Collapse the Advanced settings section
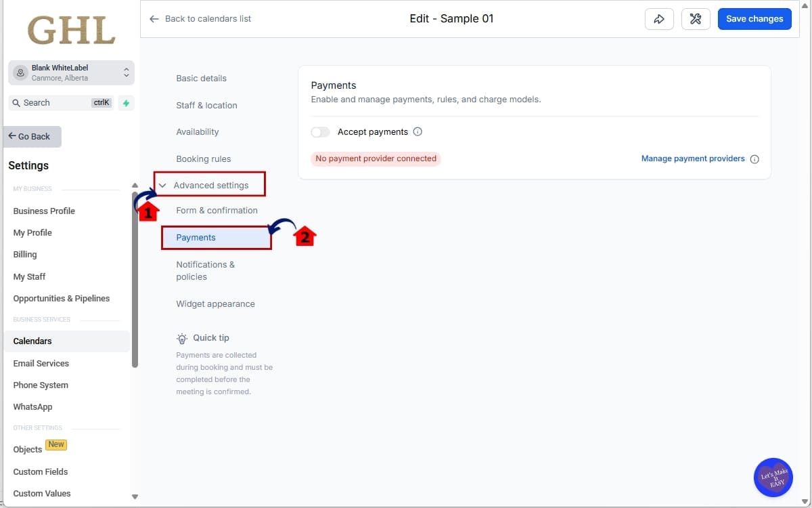The width and height of the screenshot is (812, 508). 162,186
